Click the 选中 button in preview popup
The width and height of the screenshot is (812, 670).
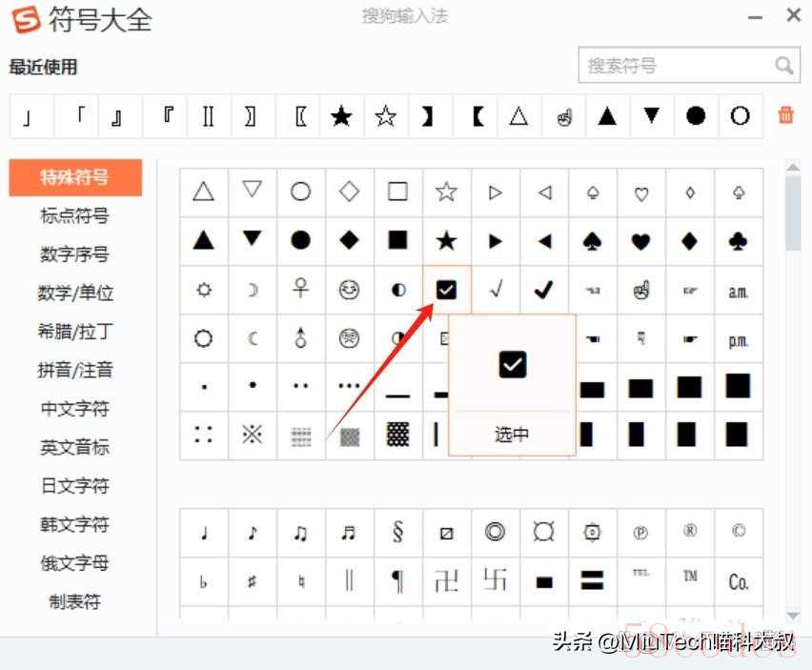(x=512, y=435)
